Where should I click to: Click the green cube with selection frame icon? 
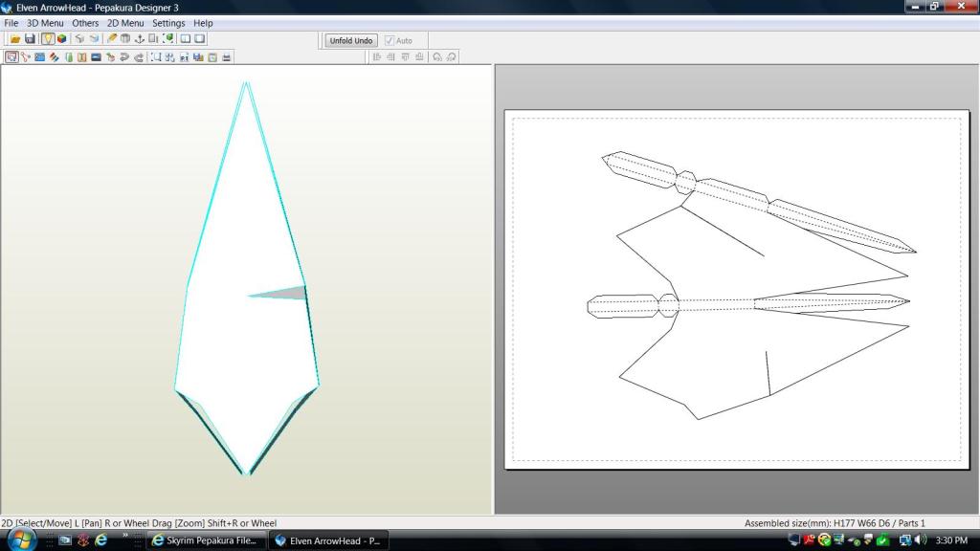pyautogui.click(x=168, y=38)
